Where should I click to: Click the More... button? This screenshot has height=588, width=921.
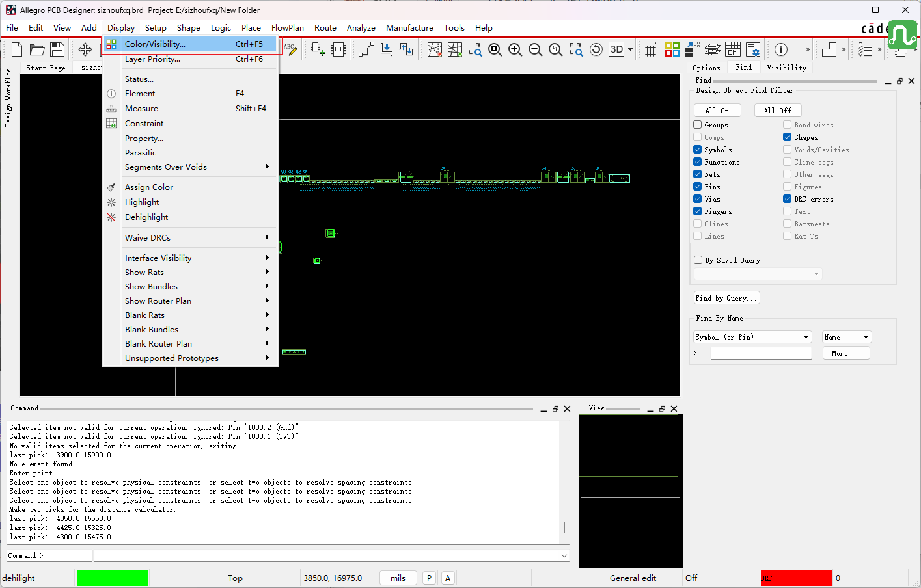tap(846, 353)
